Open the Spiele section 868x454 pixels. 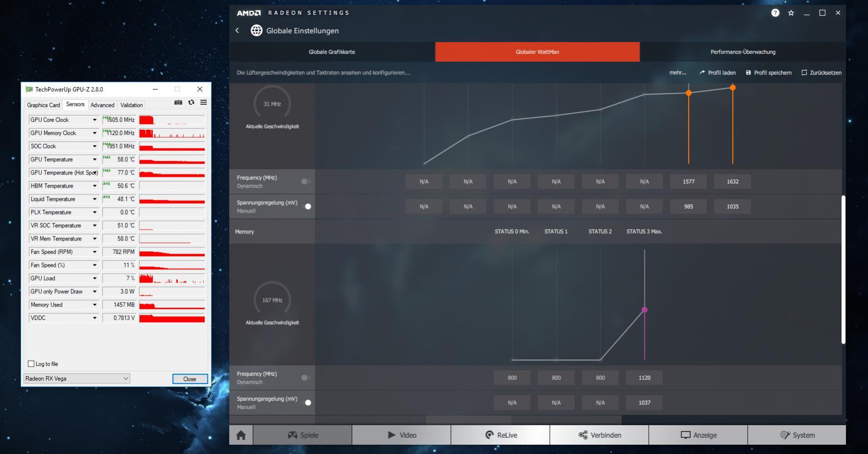(x=302, y=435)
